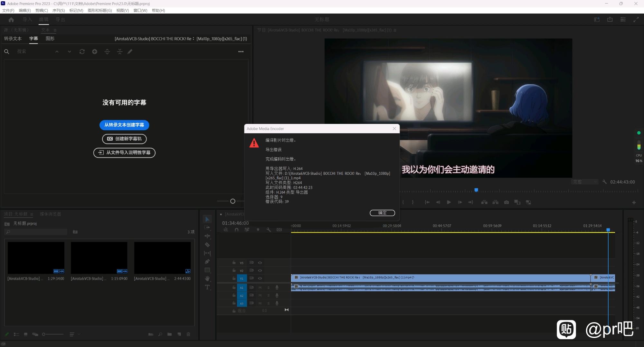Open sort icons dropdown in project panel
This screenshot has width=644, height=347.
(74, 334)
